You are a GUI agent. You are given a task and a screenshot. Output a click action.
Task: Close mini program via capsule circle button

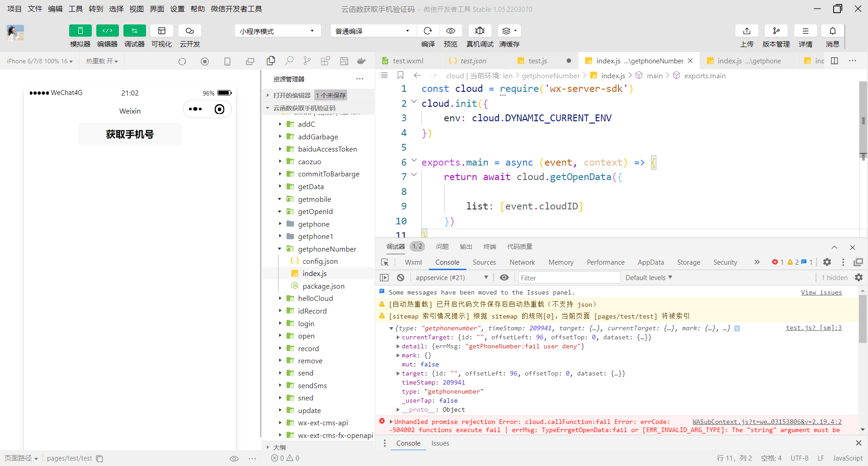tap(219, 109)
